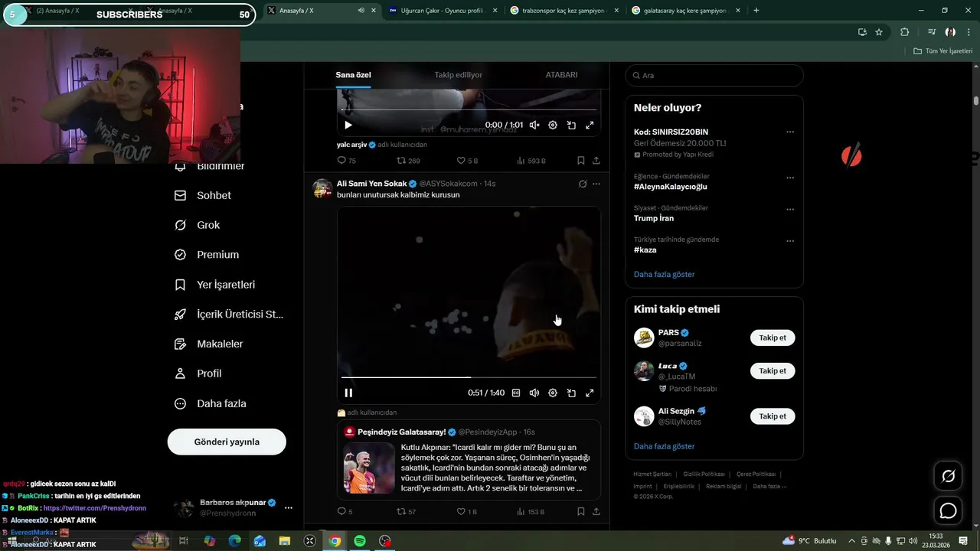The height and width of the screenshot is (551, 980).
Task: Unmute the yalc arşiv video
Action: click(534, 126)
